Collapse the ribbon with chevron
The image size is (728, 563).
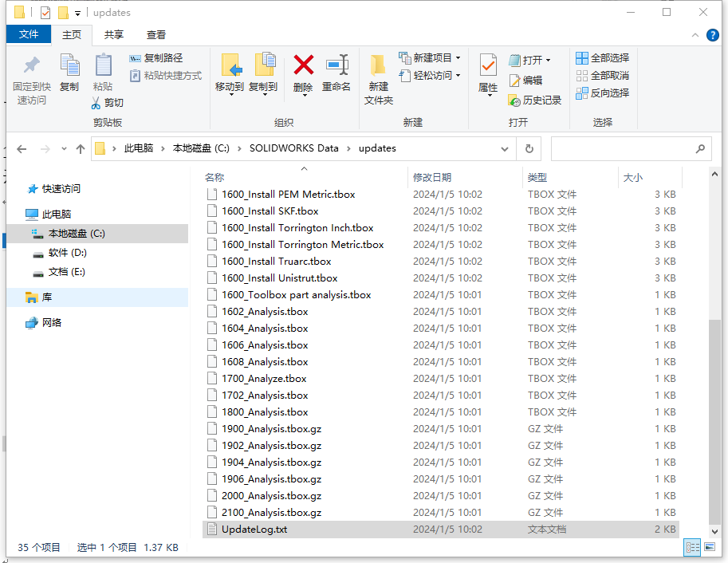click(x=695, y=35)
